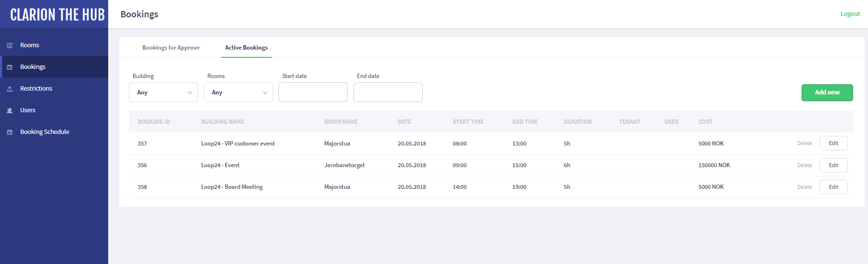The image size is (868, 264).
Task: Click the Start date input field
Action: pos(313,92)
